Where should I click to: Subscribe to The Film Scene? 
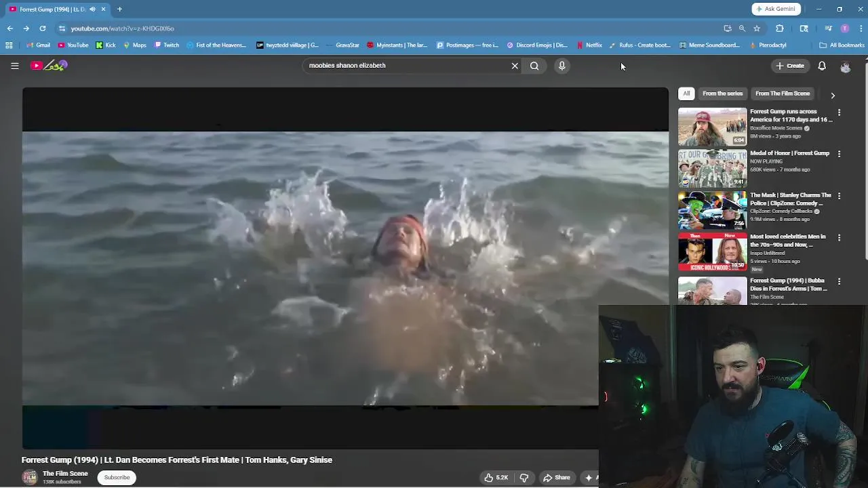[117, 477]
